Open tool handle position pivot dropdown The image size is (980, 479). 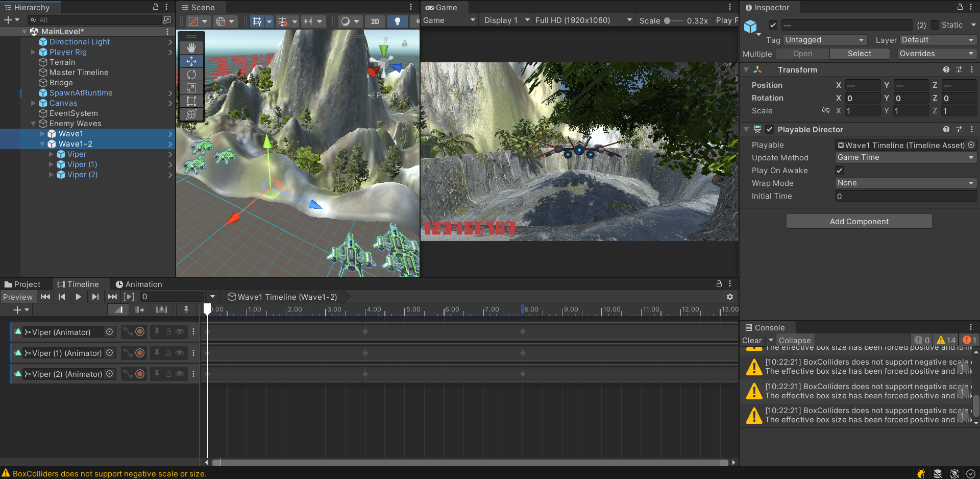click(x=198, y=21)
